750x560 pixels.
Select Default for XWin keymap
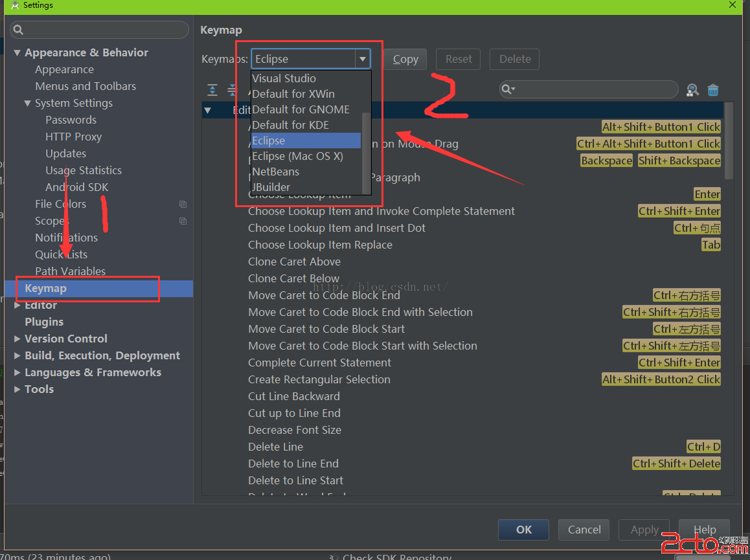(x=306, y=94)
